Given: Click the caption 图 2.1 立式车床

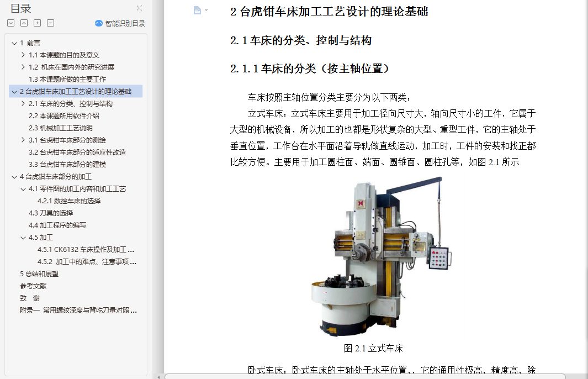Looking at the screenshot, I should coord(373,348).
